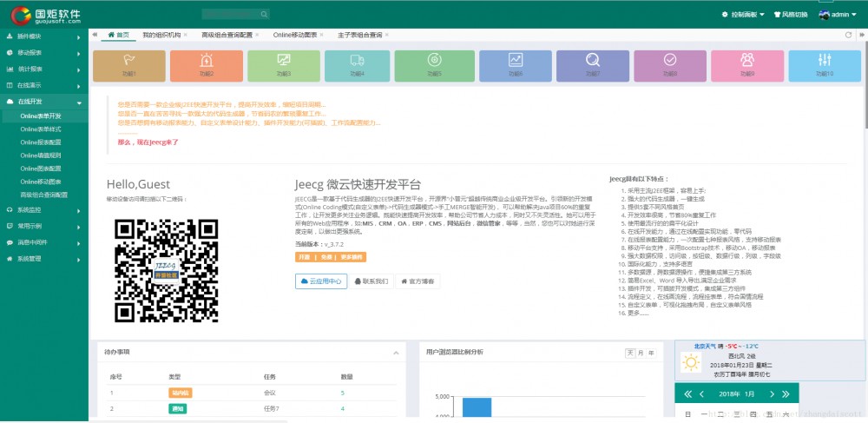The width and height of the screenshot is (868, 423).
Task: Go to previous year in calendar
Action: 688,394
